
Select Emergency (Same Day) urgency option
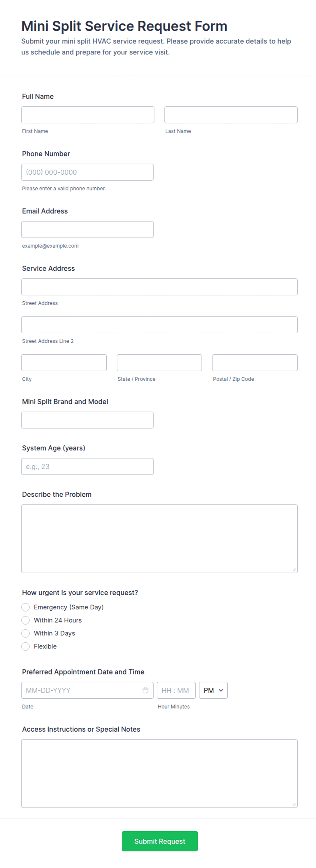[x=25, y=607]
